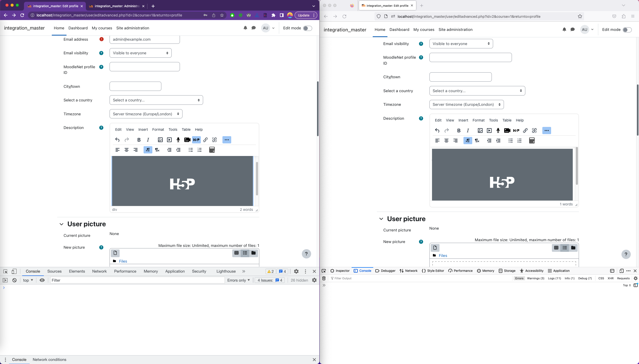Click Unlink icon in left Chrome editor
The height and width of the screenshot is (364, 639).
point(214,140)
